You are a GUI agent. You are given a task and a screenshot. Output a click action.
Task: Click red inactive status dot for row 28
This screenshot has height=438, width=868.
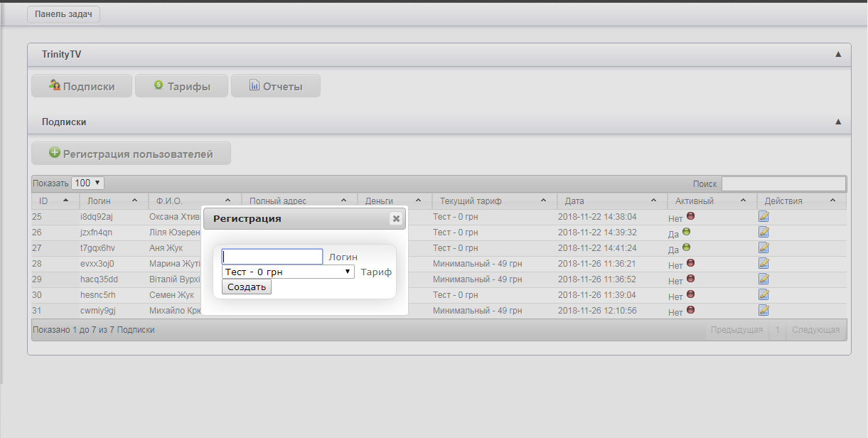[690, 263]
